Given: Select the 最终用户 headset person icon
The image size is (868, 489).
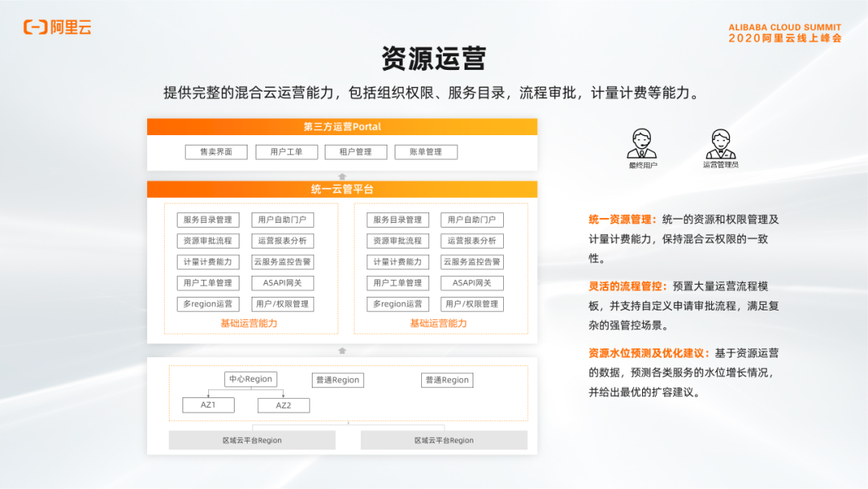Looking at the screenshot, I should tap(641, 144).
